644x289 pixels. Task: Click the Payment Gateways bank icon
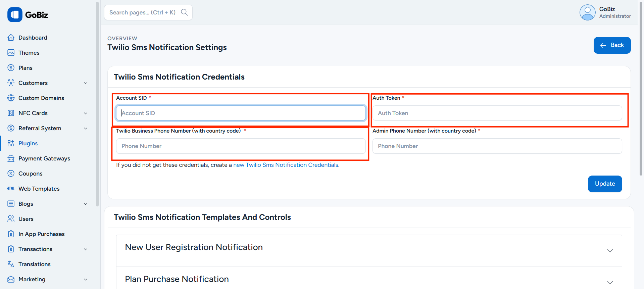11,158
